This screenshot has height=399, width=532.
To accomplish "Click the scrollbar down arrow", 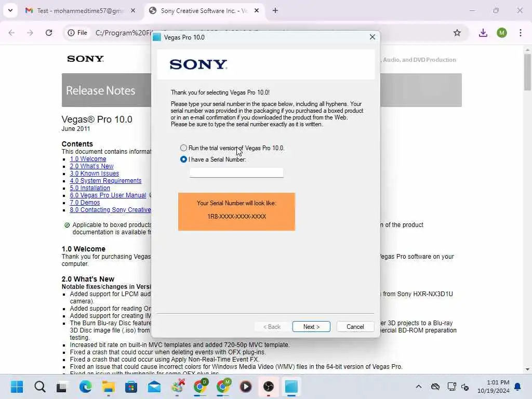I will (527, 369).
